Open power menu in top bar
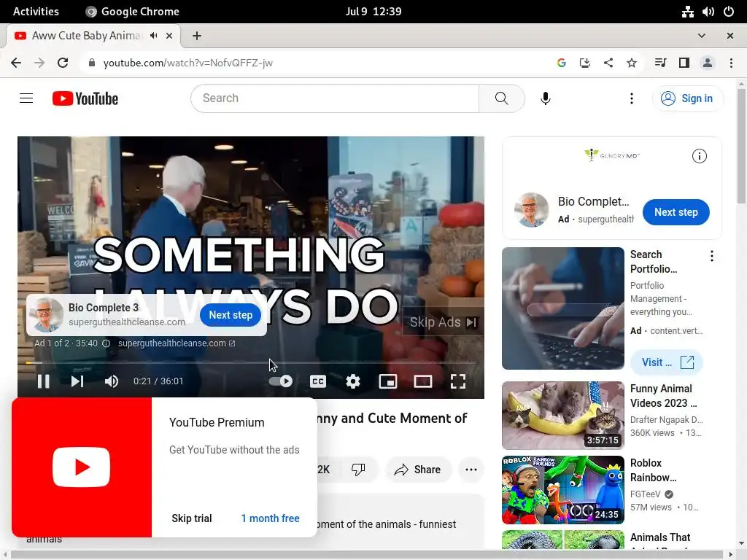747x560 pixels. 729,12
